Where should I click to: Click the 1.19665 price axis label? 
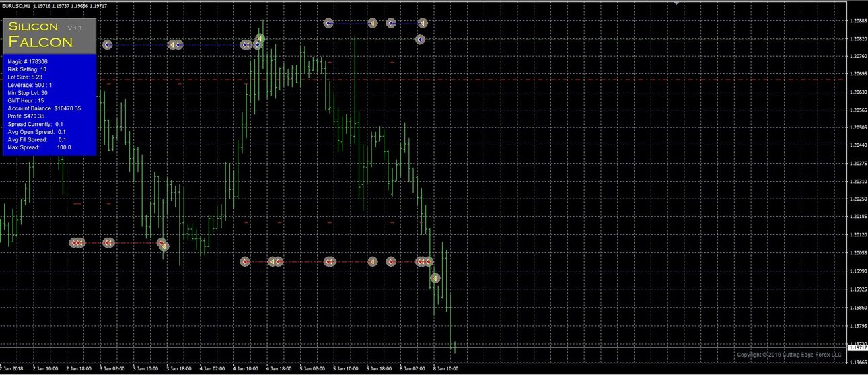click(x=858, y=362)
